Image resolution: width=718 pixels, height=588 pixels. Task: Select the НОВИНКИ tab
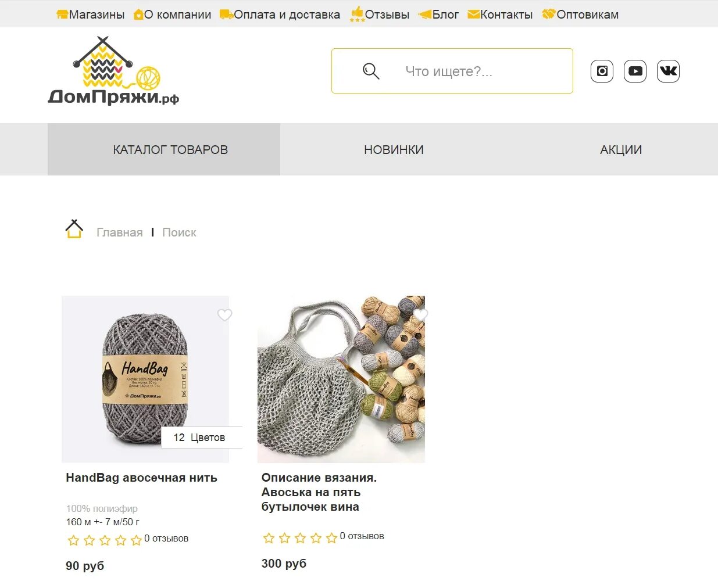394,149
